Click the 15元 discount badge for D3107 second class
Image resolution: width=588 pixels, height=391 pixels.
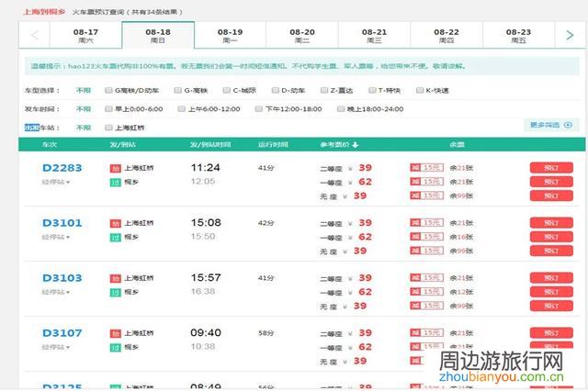tap(426, 333)
